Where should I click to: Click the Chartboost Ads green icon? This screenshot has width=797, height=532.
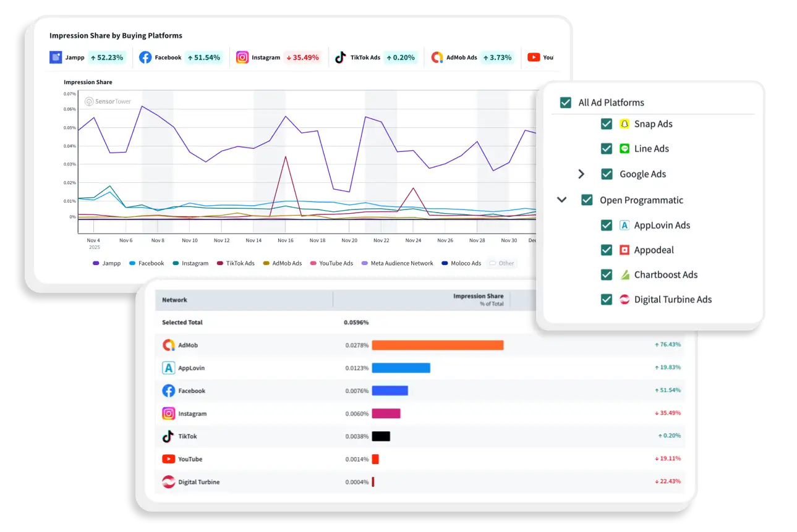click(624, 274)
